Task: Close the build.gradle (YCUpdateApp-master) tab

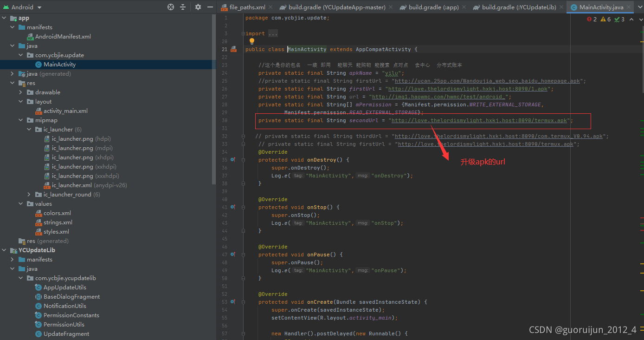Action: pyautogui.click(x=390, y=7)
